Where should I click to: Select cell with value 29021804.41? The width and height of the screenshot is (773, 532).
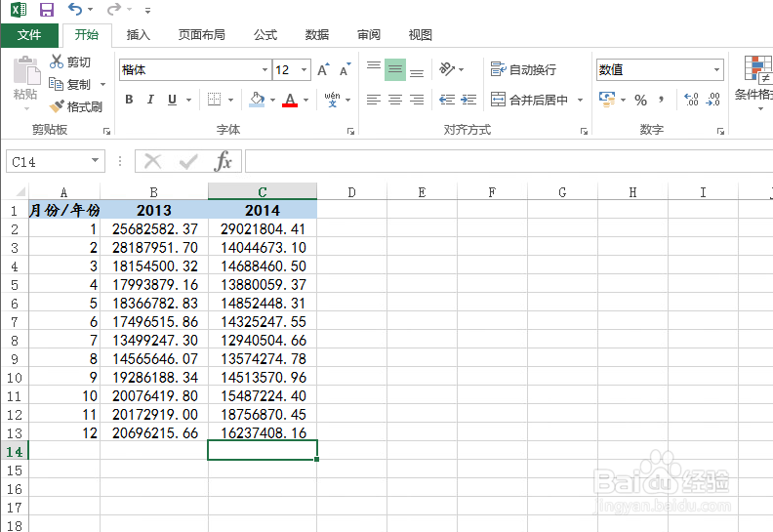click(x=263, y=228)
